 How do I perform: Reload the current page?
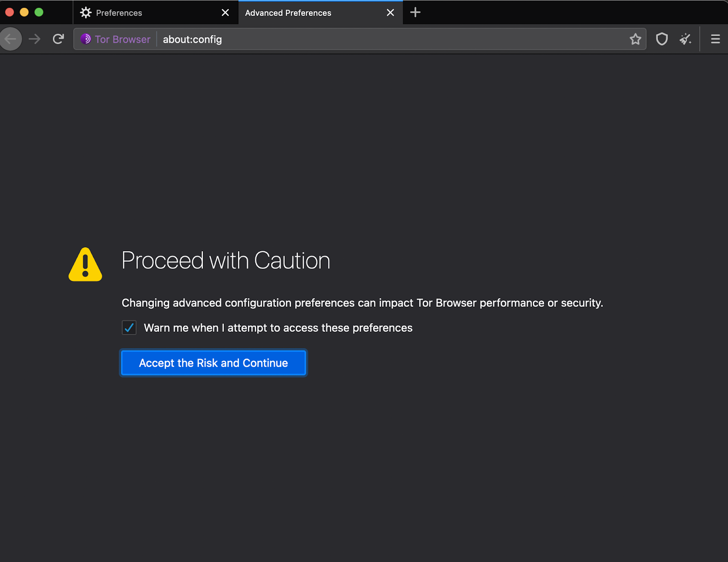(x=58, y=39)
